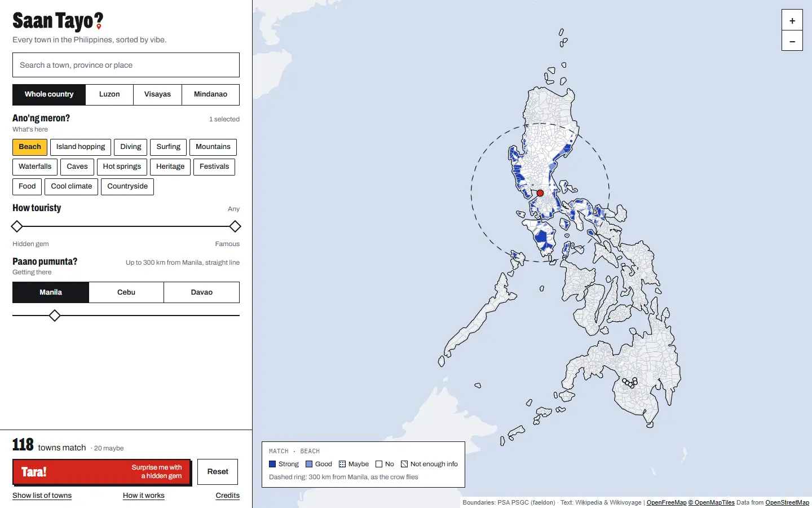Enable the Festivals filter
Screen dimensions: 812x508
pyautogui.click(x=214, y=167)
